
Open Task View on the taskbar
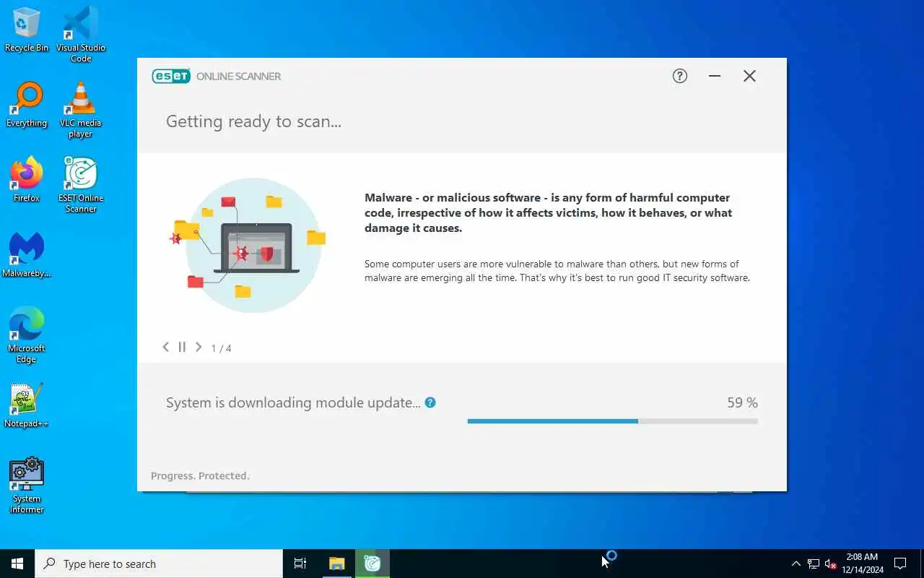[300, 564]
